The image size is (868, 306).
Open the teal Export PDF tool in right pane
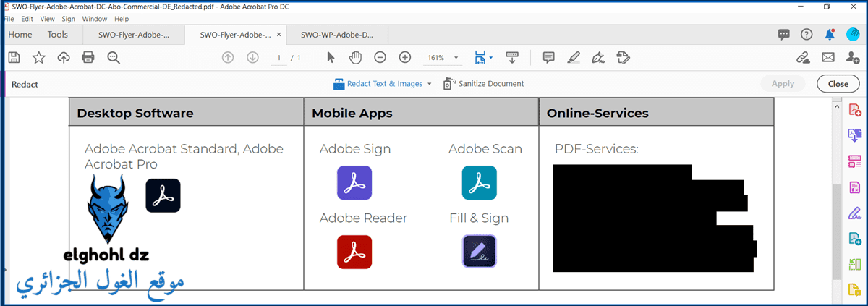coord(854,239)
